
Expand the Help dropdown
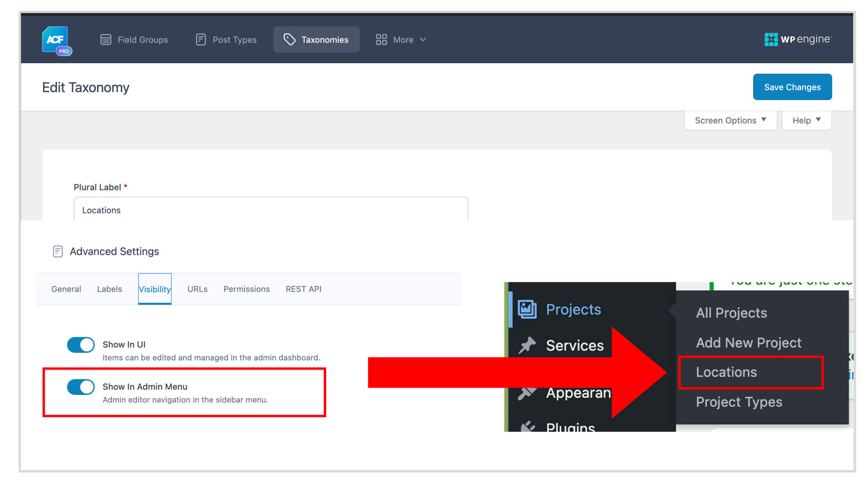[806, 120]
